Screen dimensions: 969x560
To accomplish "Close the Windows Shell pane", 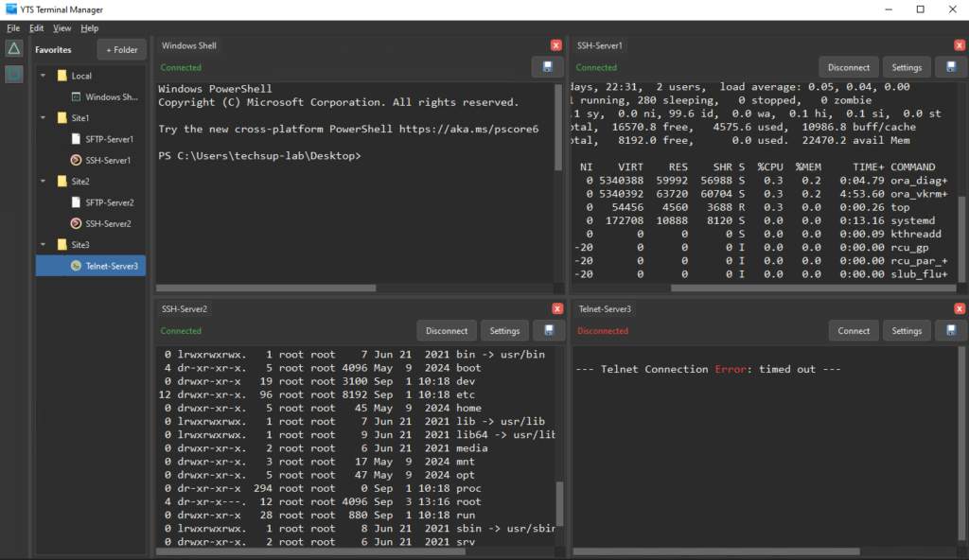I will point(556,45).
